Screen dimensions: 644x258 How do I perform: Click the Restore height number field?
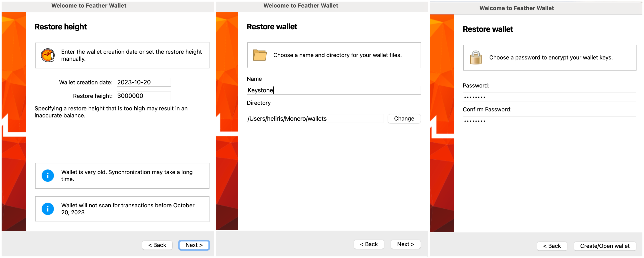[x=143, y=96]
